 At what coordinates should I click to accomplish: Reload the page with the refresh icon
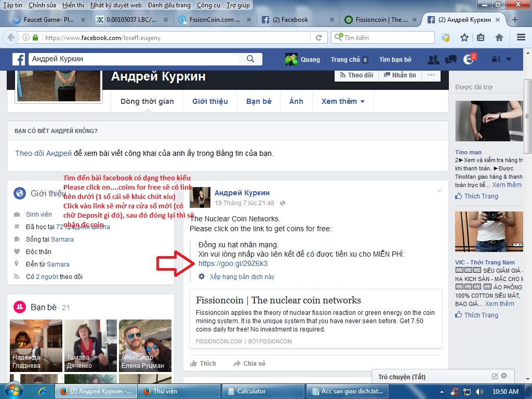coord(318,37)
